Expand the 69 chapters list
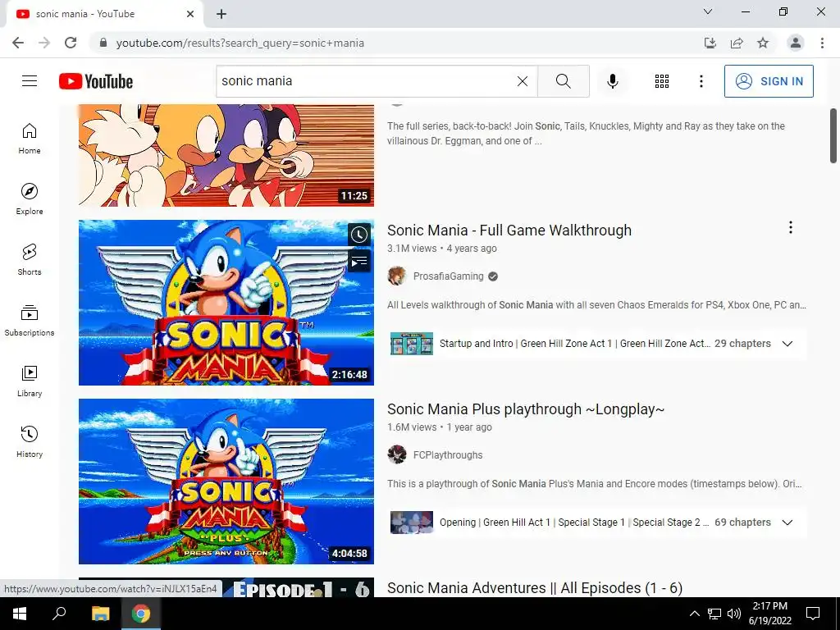The image size is (840, 630). point(787,523)
